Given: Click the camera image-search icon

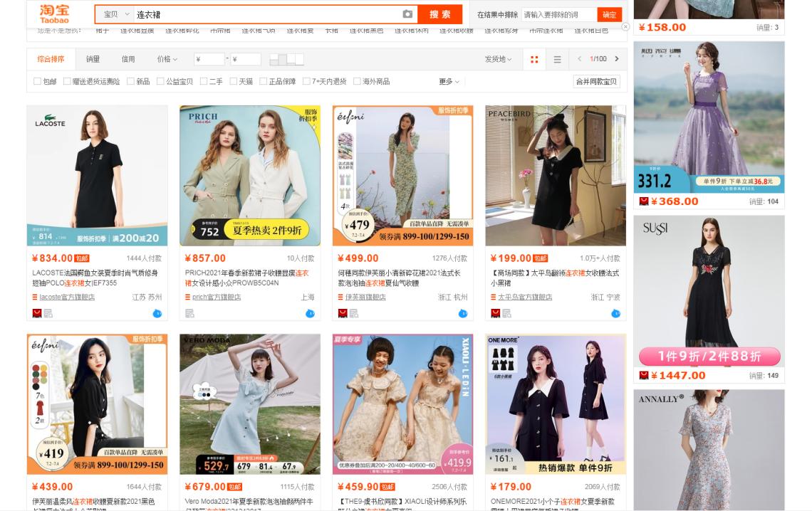Looking at the screenshot, I should tap(407, 14).
